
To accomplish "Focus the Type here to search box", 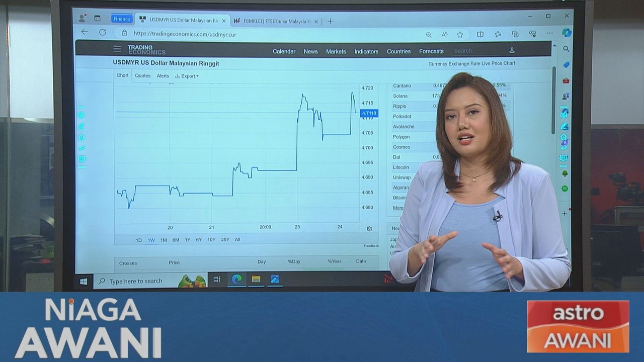I will point(150,281).
